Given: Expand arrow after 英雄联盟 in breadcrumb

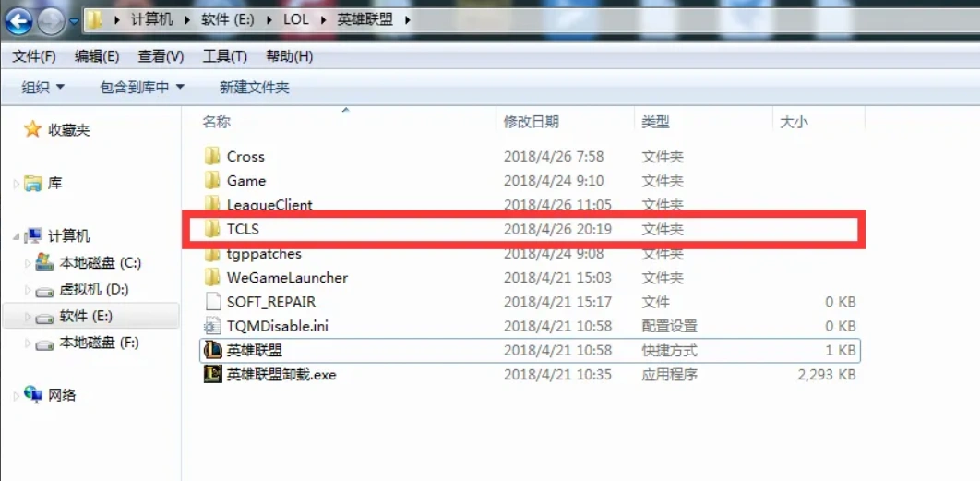Looking at the screenshot, I should point(408,20).
